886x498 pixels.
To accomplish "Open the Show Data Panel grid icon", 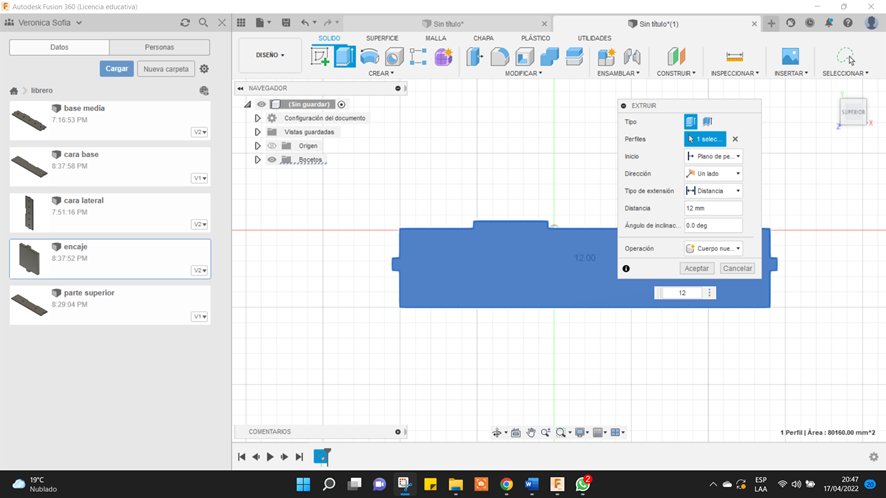I will point(241,23).
